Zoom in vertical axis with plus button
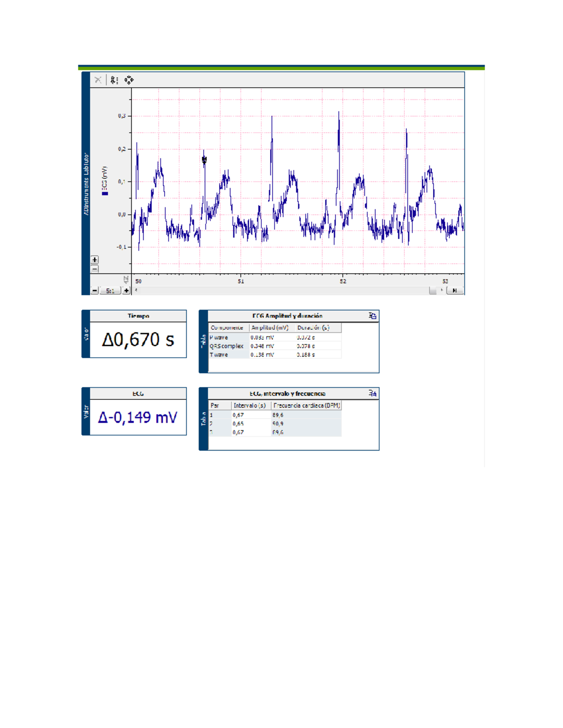Image resolution: width=563 pixels, height=728 pixels. point(95,260)
